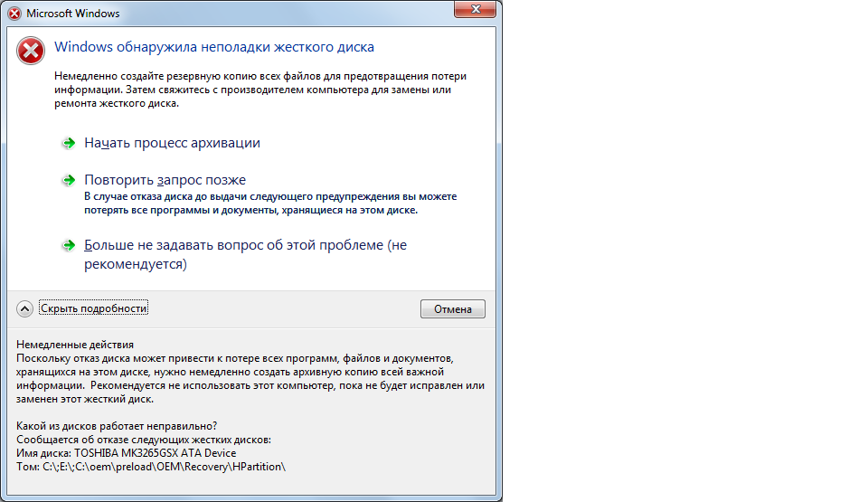This screenshot has height=502, width=868.
Task: Click the disk name TOSHIBA MK3265GSX ATA Device
Action: click(155, 453)
